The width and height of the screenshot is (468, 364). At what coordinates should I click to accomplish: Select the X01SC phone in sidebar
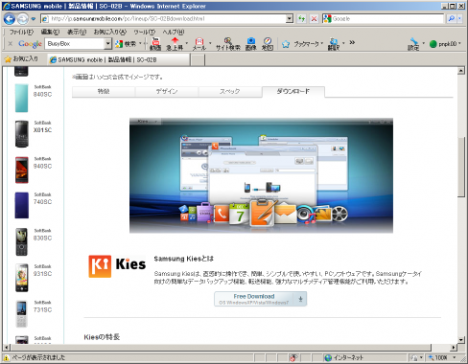[33, 134]
